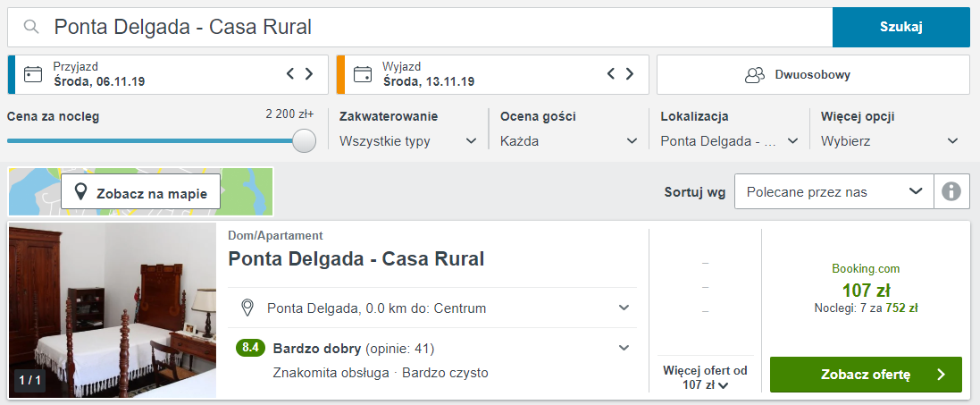Move check-out date back one day
This screenshot has height=405, width=980.
pos(611,74)
